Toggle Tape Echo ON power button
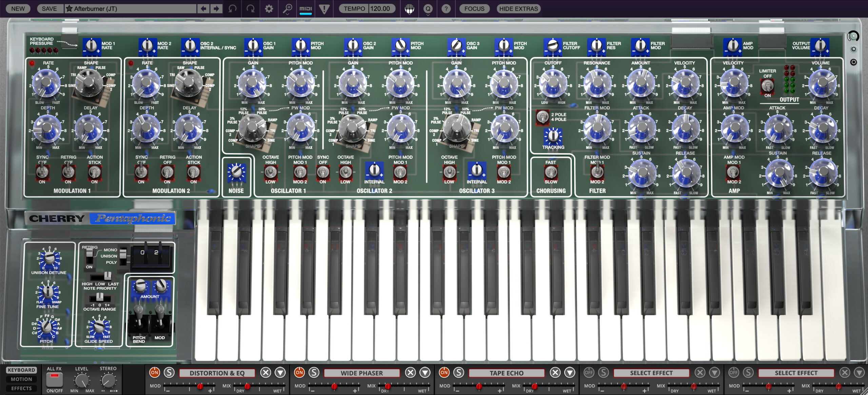This screenshot has height=395, width=868. pos(444,372)
